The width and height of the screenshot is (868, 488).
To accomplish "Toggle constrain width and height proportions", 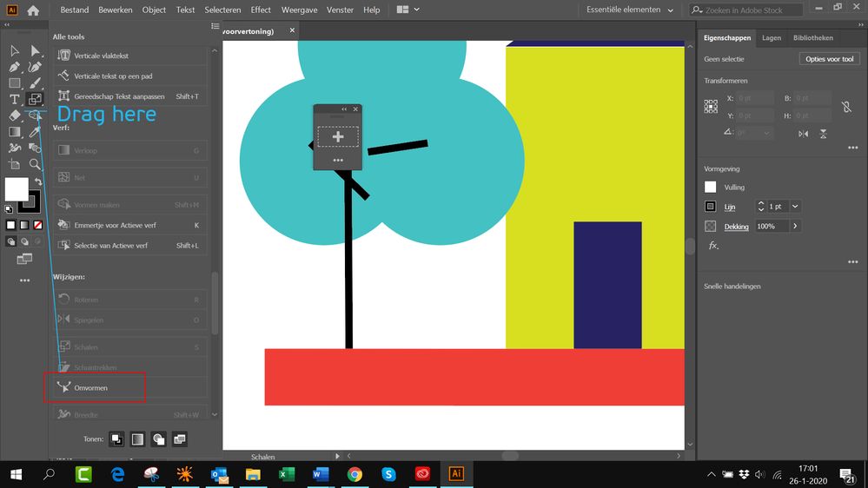I will [x=847, y=107].
